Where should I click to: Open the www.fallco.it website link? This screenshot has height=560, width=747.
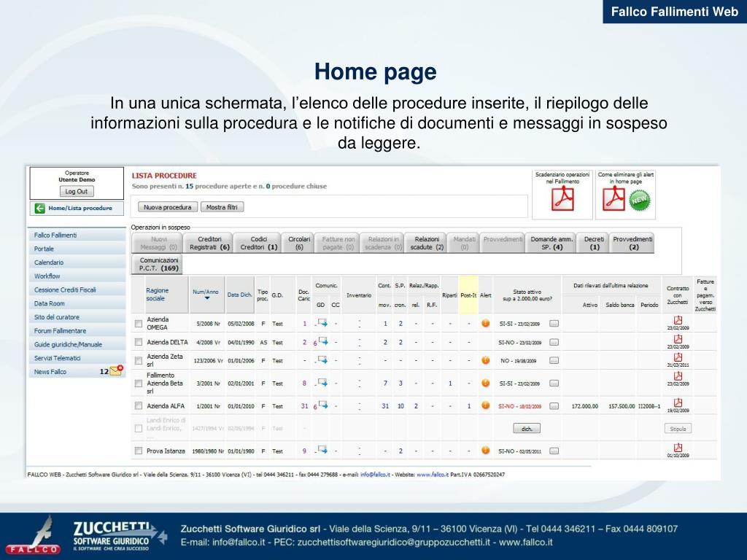point(432,475)
